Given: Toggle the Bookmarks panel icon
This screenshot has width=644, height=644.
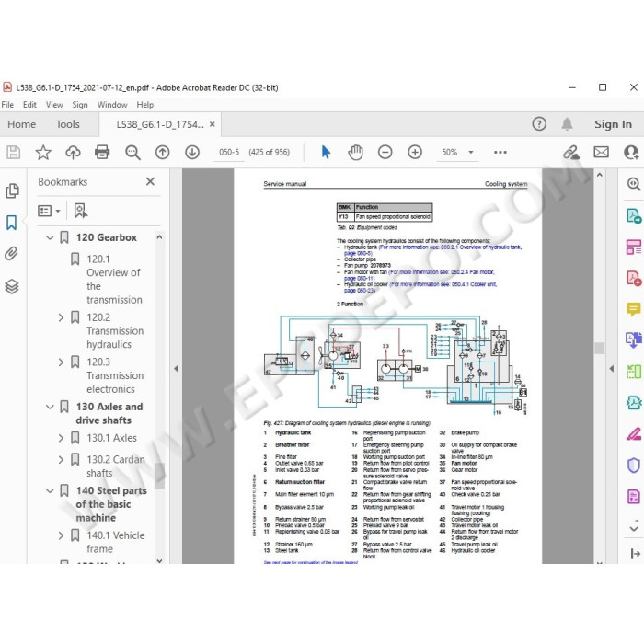Looking at the screenshot, I should 11,223.
